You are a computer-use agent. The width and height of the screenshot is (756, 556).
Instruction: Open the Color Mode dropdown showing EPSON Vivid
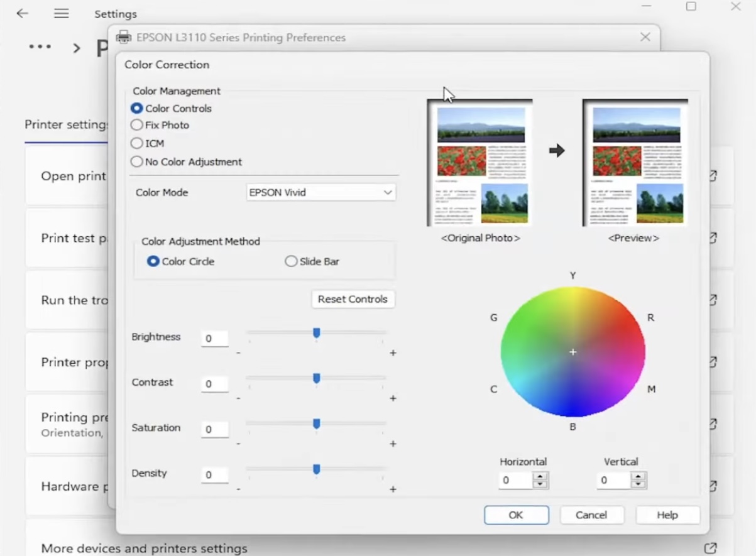pyautogui.click(x=321, y=192)
